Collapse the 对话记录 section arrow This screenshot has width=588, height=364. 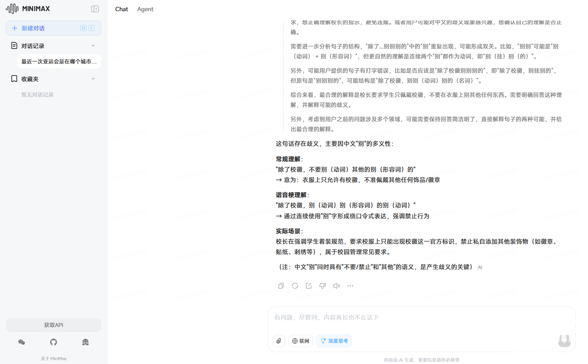[x=93, y=46]
